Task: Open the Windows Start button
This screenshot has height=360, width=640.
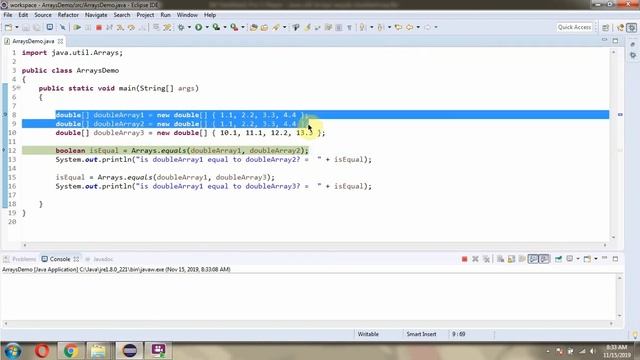Action: [12, 351]
